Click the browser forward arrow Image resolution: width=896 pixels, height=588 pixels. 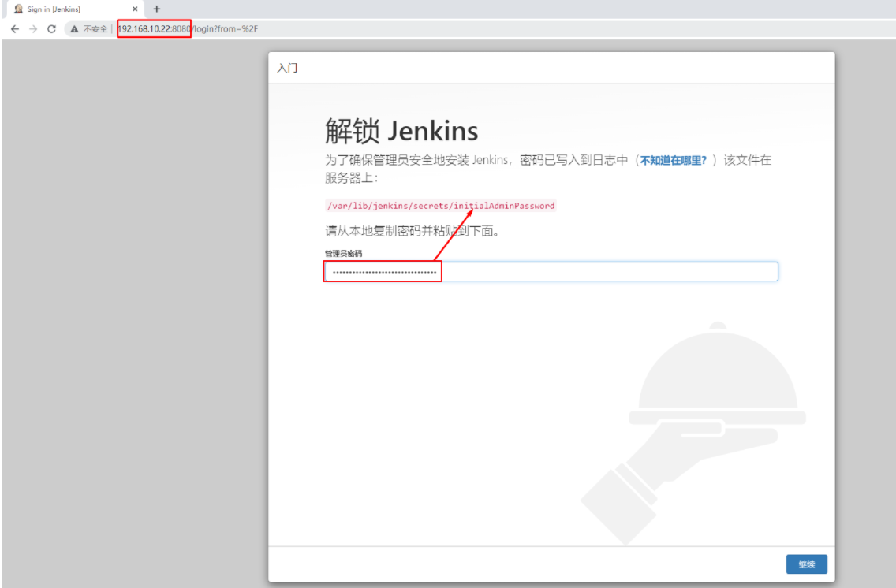[33, 28]
